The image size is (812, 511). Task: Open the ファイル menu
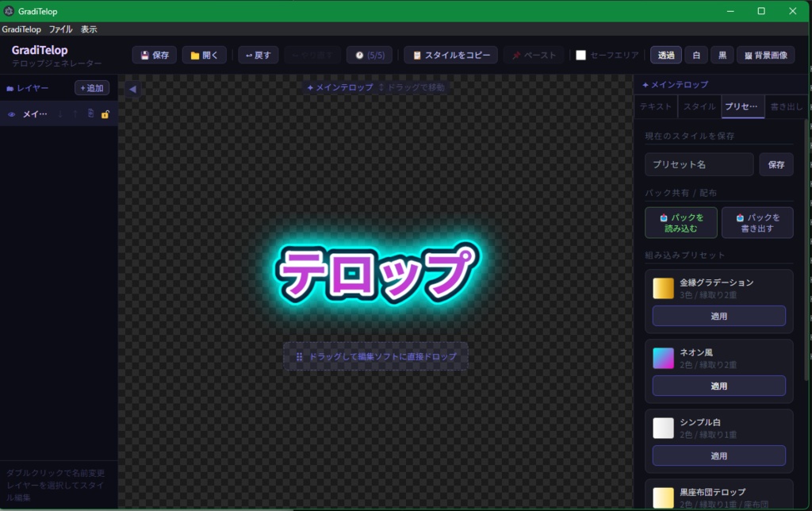click(60, 29)
